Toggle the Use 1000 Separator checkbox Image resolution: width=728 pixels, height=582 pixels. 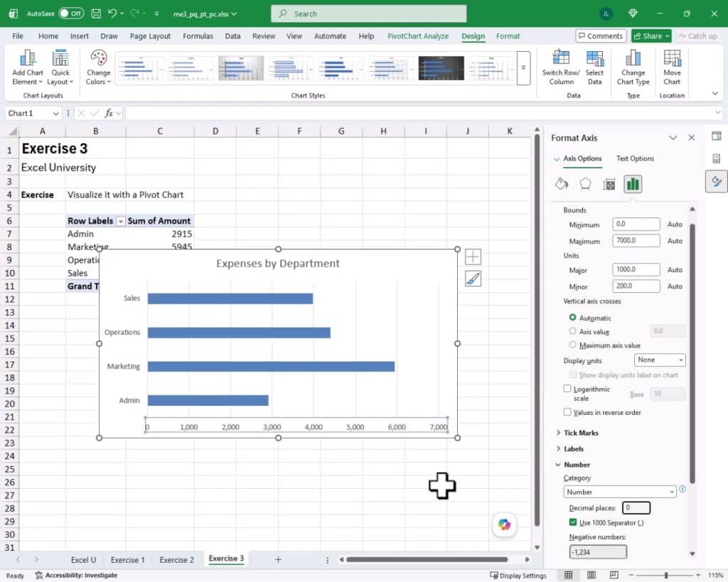pyautogui.click(x=572, y=522)
